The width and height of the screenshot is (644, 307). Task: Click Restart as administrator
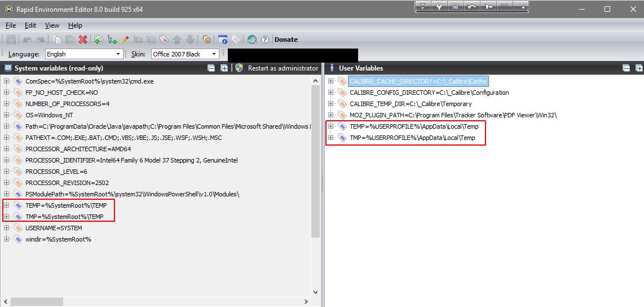(x=283, y=68)
